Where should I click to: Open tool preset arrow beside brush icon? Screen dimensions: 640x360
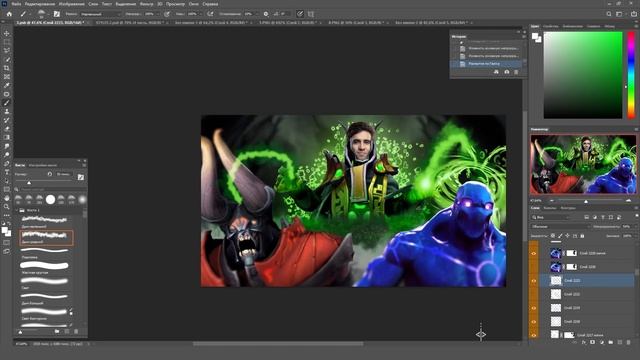point(29,14)
